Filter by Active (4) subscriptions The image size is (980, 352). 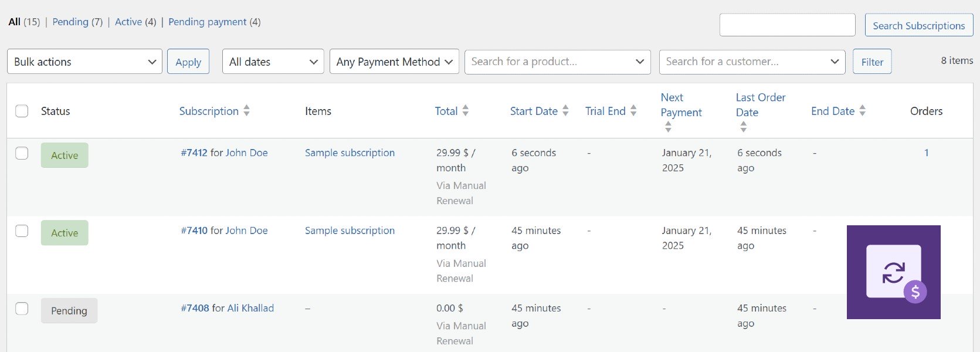point(135,22)
